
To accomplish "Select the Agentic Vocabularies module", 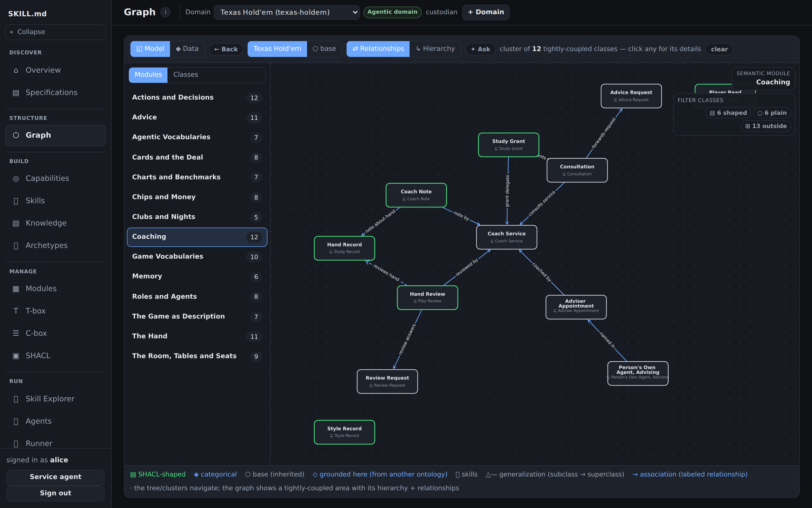I will tap(197, 137).
